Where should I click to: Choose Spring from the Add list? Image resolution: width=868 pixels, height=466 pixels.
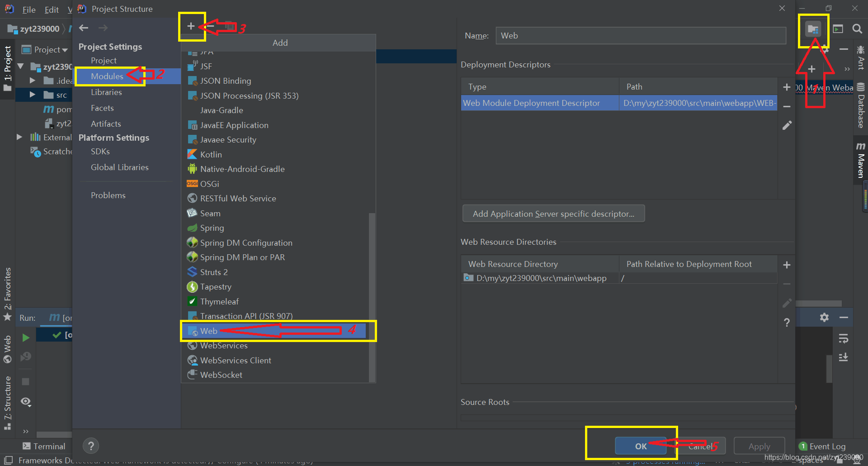[x=275, y=228]
